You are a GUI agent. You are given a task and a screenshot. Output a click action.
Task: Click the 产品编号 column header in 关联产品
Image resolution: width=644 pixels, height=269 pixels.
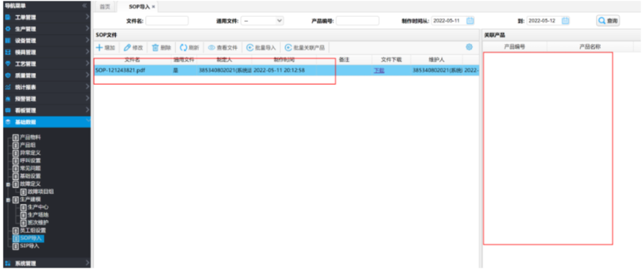pos(514,47)
